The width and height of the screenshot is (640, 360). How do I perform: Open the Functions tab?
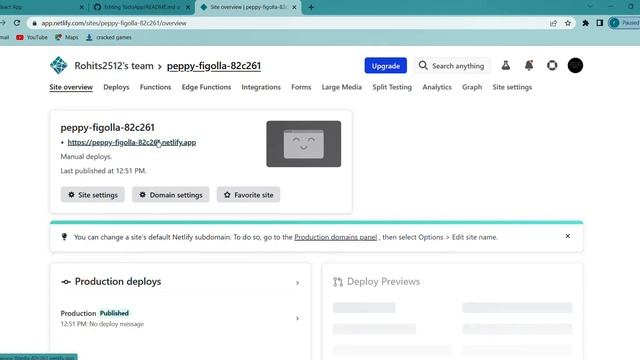155,87
